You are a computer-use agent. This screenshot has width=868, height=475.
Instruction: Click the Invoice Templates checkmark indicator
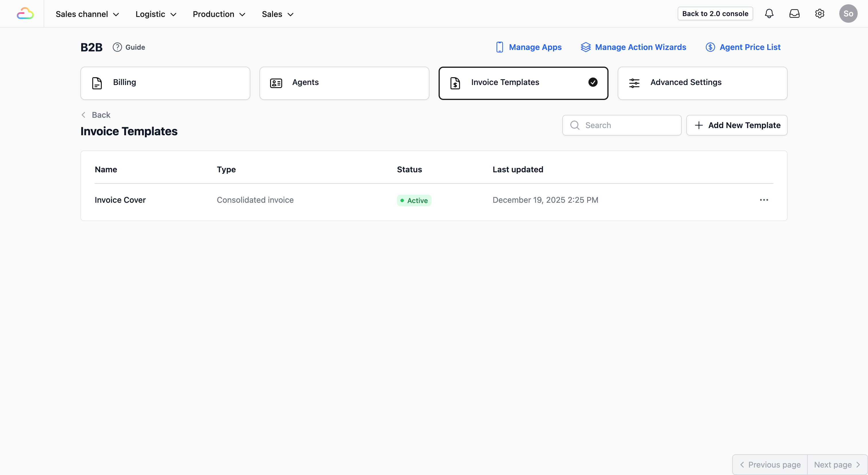[593, 82]
